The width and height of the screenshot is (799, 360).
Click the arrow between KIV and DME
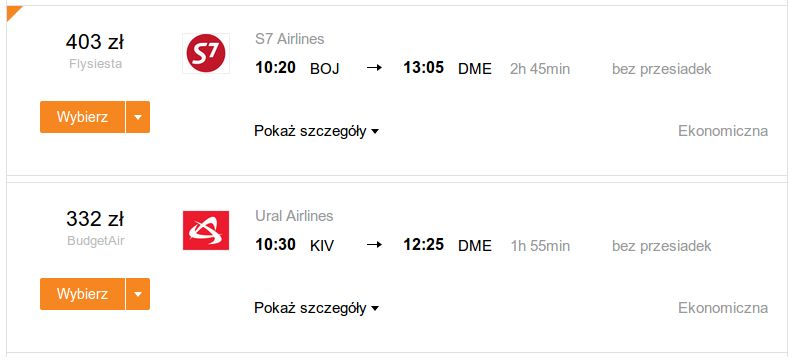point(375,245)
